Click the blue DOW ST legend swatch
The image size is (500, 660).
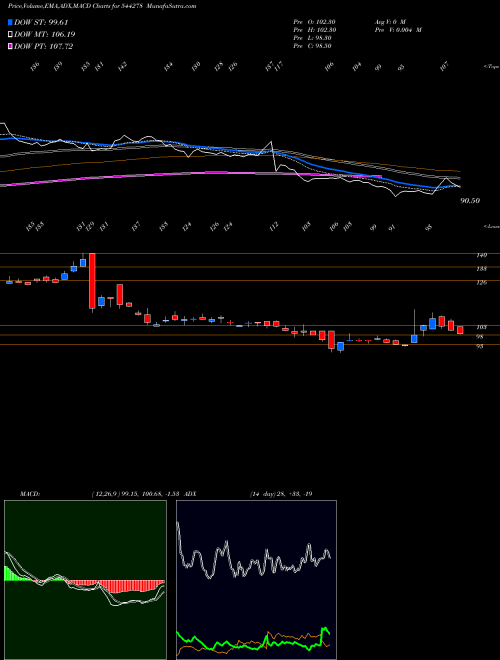coord(10,22)
